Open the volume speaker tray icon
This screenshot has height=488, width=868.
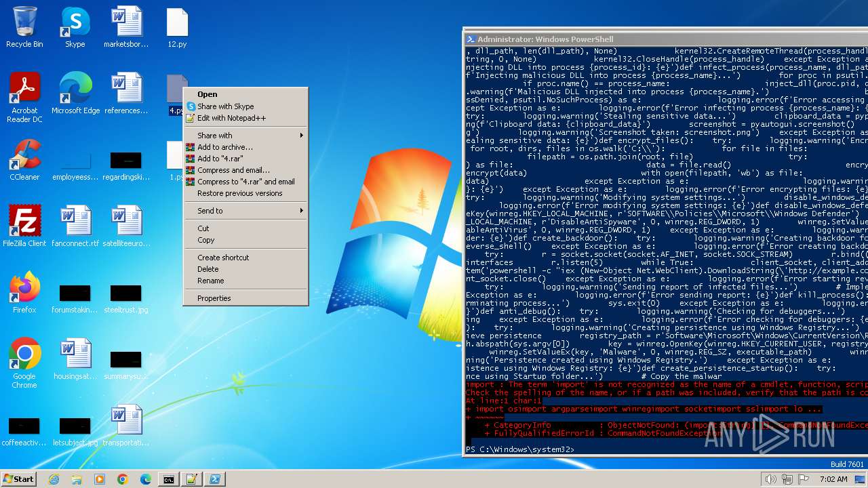[770, 479]
